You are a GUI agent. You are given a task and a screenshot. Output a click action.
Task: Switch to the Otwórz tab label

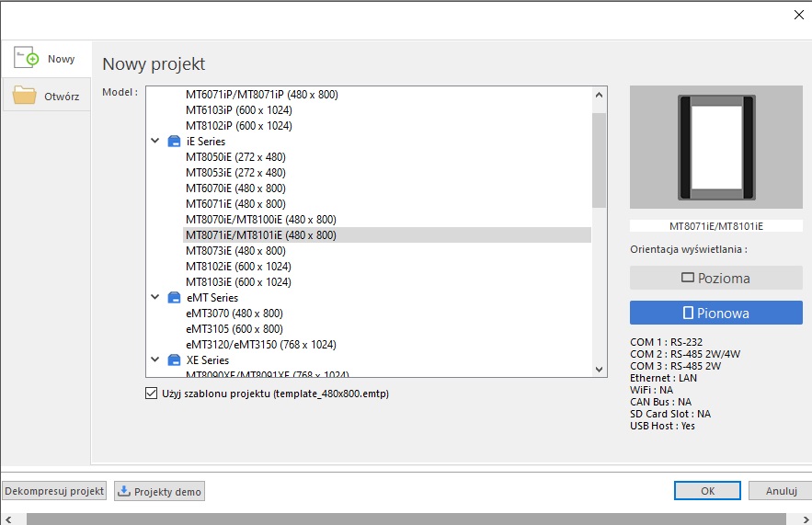[62, 97]
